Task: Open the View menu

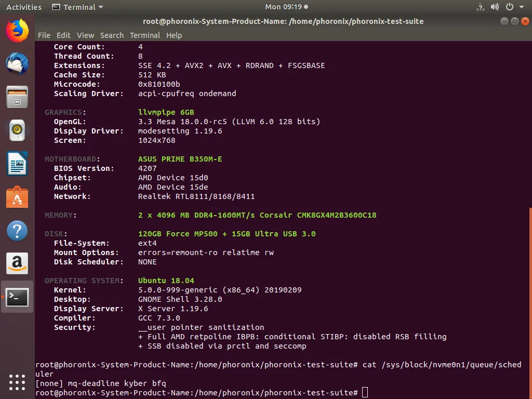Action: (85, 35)
